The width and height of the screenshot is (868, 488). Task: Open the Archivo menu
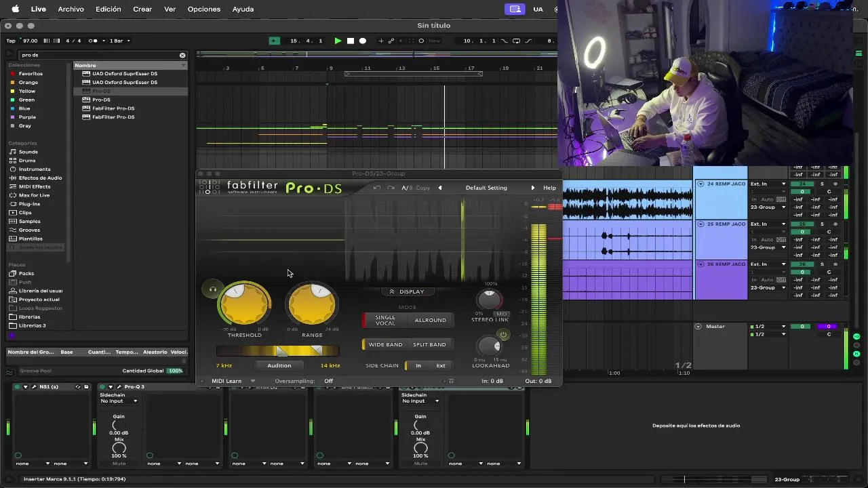click(71, 9)
